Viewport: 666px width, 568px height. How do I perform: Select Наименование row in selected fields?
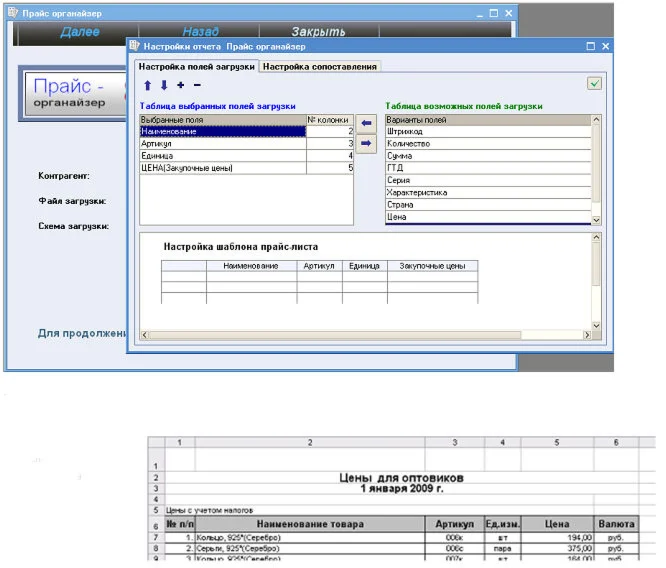[x=222, y=131]
